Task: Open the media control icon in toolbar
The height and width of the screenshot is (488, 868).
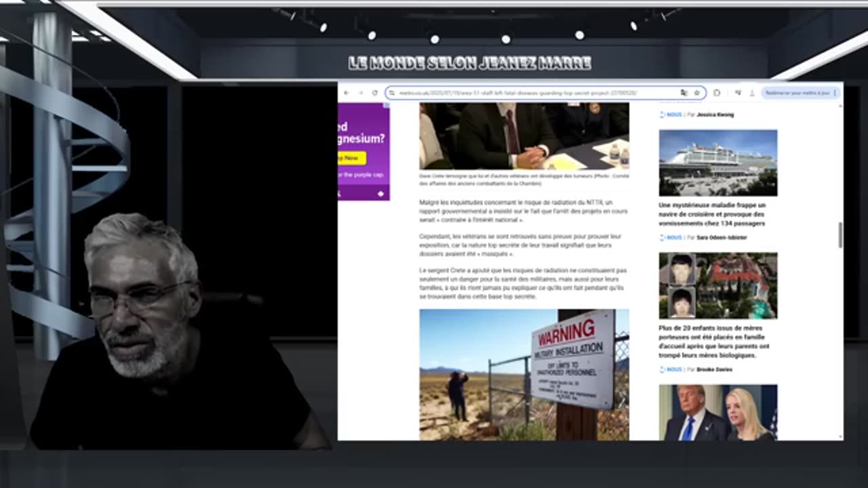Action: click(738, 93)
